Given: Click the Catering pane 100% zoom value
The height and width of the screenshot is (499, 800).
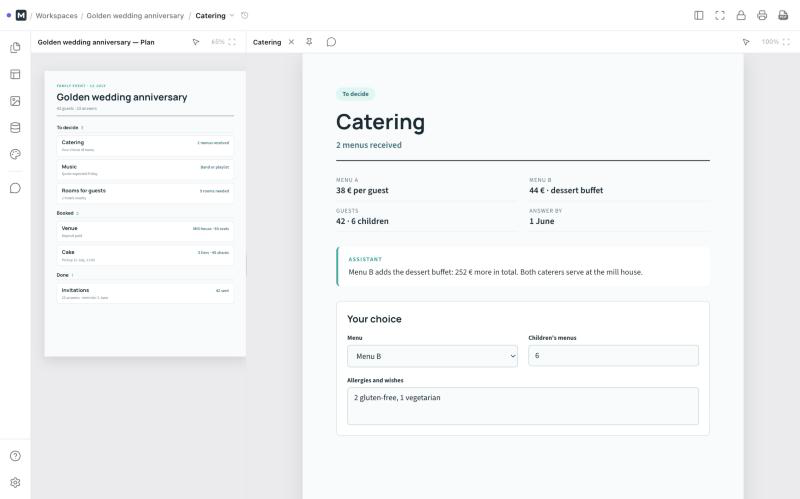Looking at the screenshot, I should pyautogui.click(x=770, y=42).
